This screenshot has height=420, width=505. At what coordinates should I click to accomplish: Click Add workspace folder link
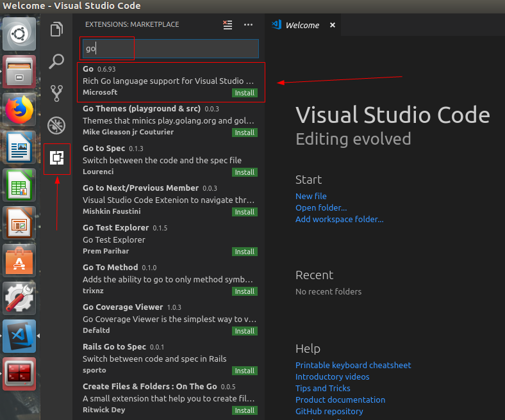pos(339,219)
